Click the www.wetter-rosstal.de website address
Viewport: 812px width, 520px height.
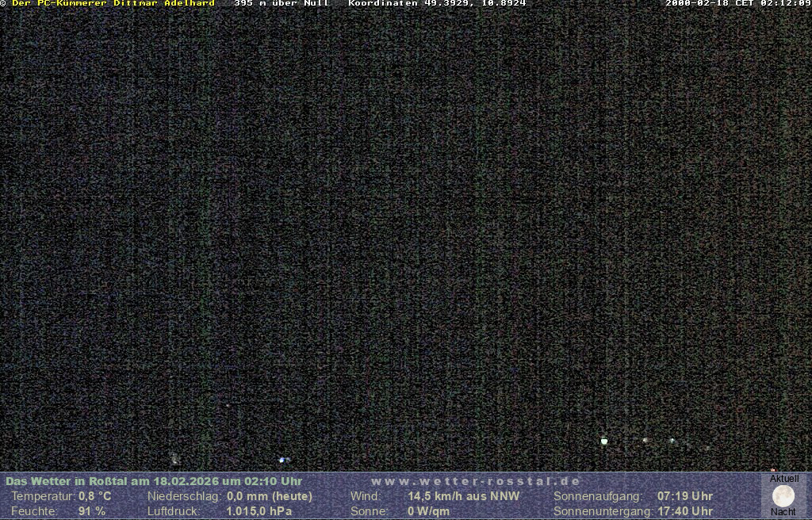coord(476,481)
